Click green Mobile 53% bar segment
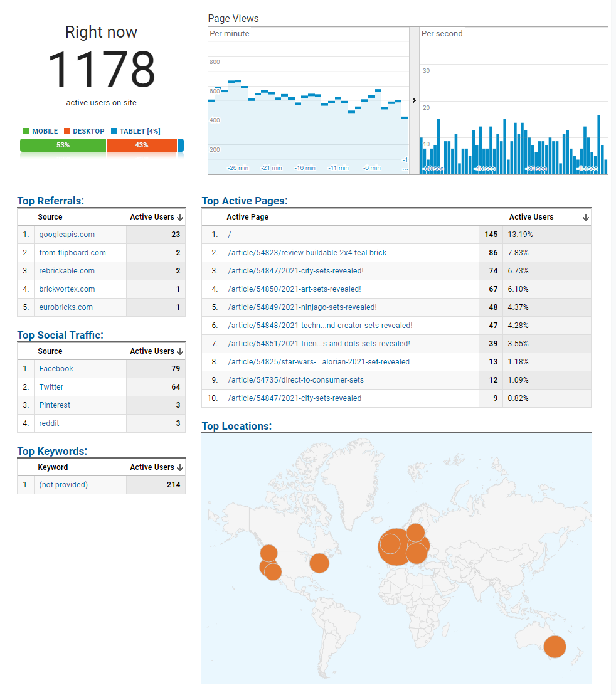The height and width of the screenshot is (695, 616). (x=63, y=145)
